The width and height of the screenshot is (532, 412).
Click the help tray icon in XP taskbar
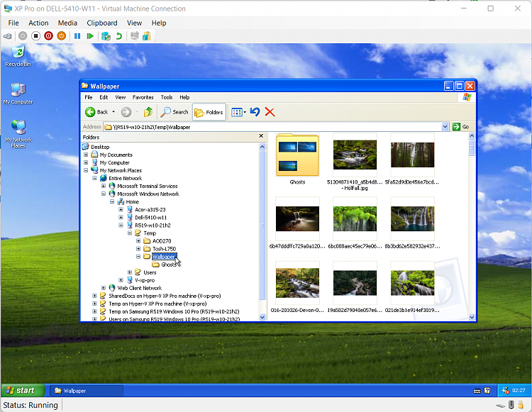[487, 391]
